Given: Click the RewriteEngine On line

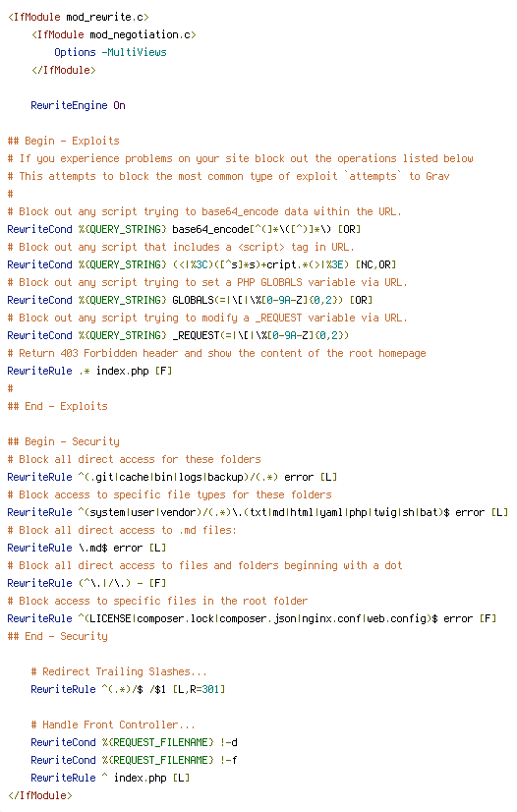Looking at the screenshot, I should pyautogui.click(x=78, y=105).
